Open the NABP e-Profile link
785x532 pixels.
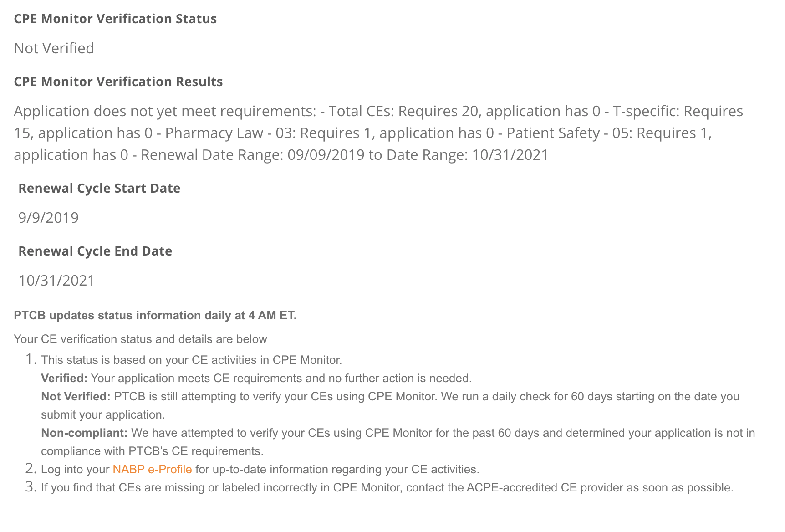pyautogui.click(x=152, y=470)
